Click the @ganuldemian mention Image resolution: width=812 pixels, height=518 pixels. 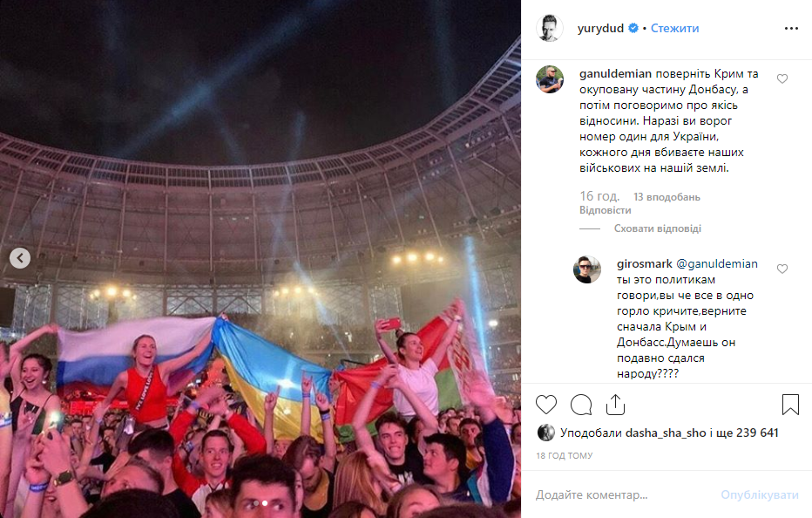click(717, 264)
